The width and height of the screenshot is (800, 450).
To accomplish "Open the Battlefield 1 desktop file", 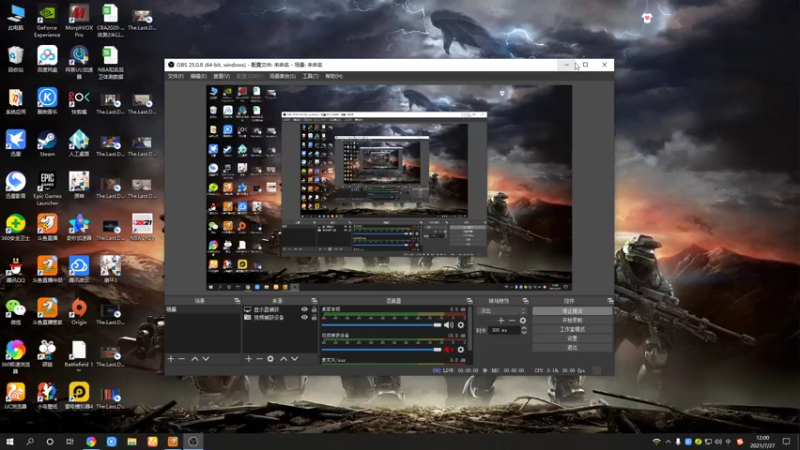I will 79,354.
